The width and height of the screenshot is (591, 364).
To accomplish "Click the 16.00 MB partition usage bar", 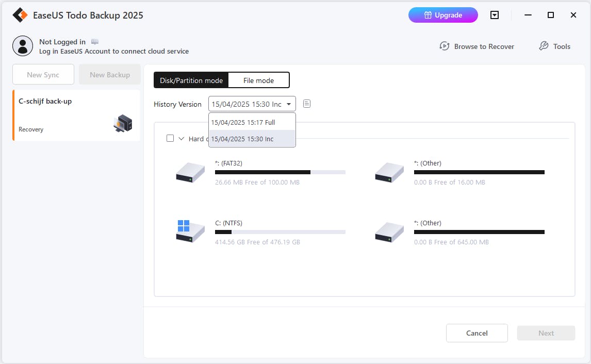I will (x=479, y=172).
